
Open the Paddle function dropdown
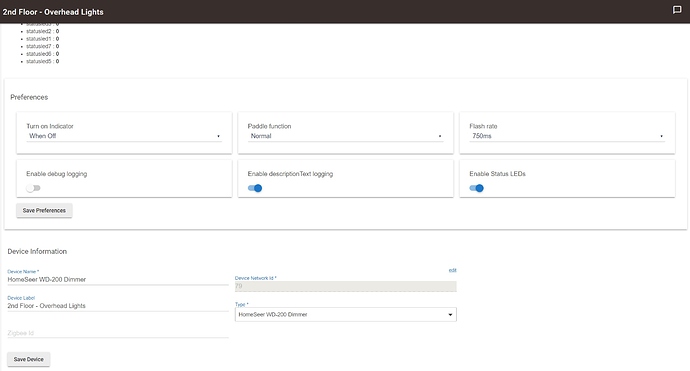345,136
